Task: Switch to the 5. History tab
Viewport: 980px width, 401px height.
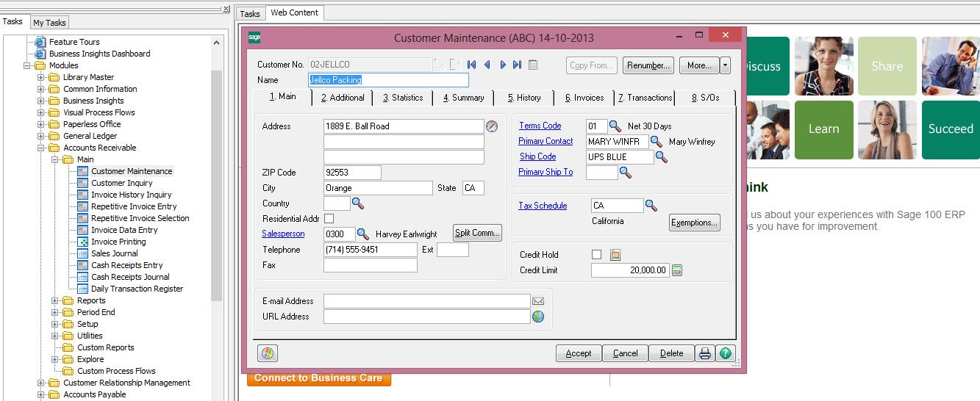Action: coord(523,98)
